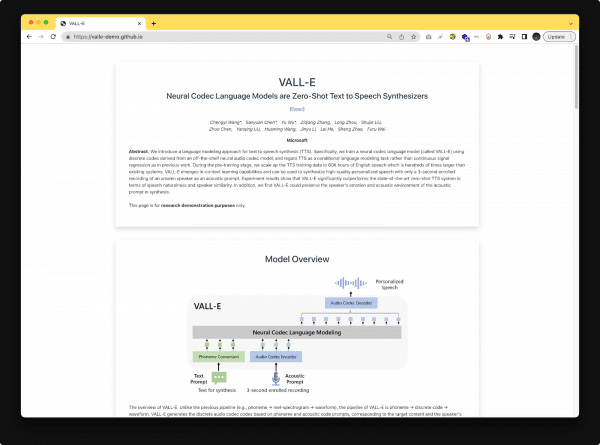600x445 pixels.
Task: Close the VALL-E tab
Action: [x=139, y=24]
